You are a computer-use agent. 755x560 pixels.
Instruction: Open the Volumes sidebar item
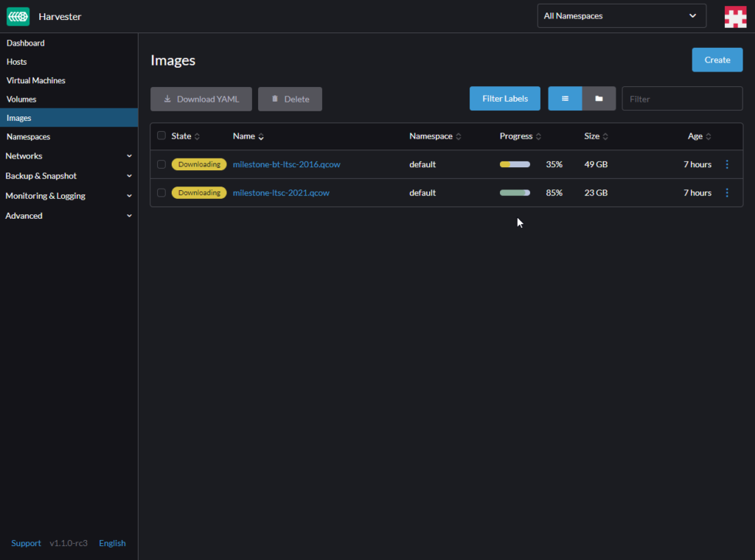[21, 99]
